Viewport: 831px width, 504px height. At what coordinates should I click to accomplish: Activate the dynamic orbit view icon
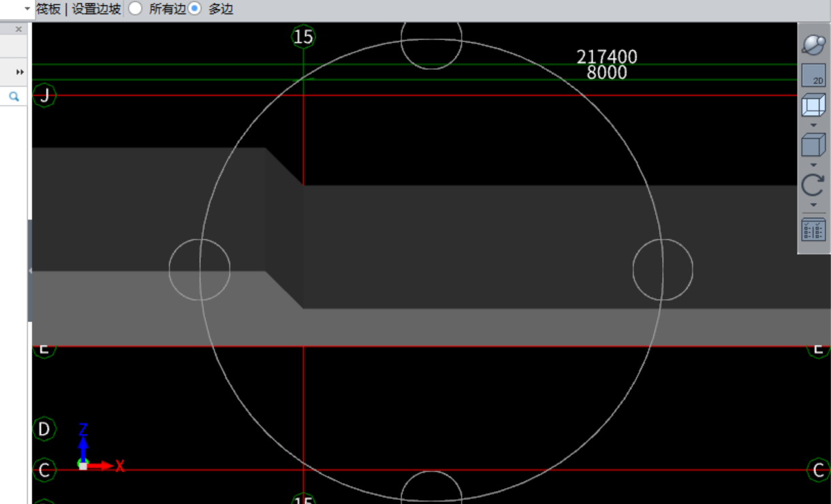point(813,44)
